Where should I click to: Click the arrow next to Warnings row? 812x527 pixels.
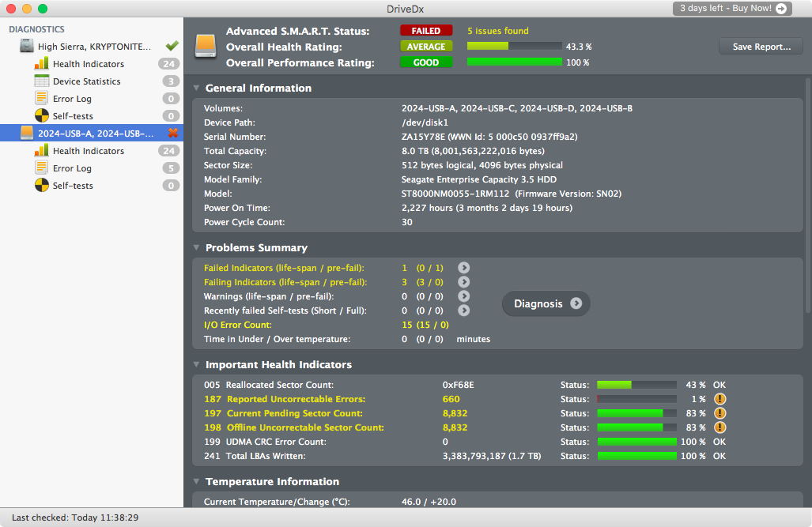click(463, 295)
